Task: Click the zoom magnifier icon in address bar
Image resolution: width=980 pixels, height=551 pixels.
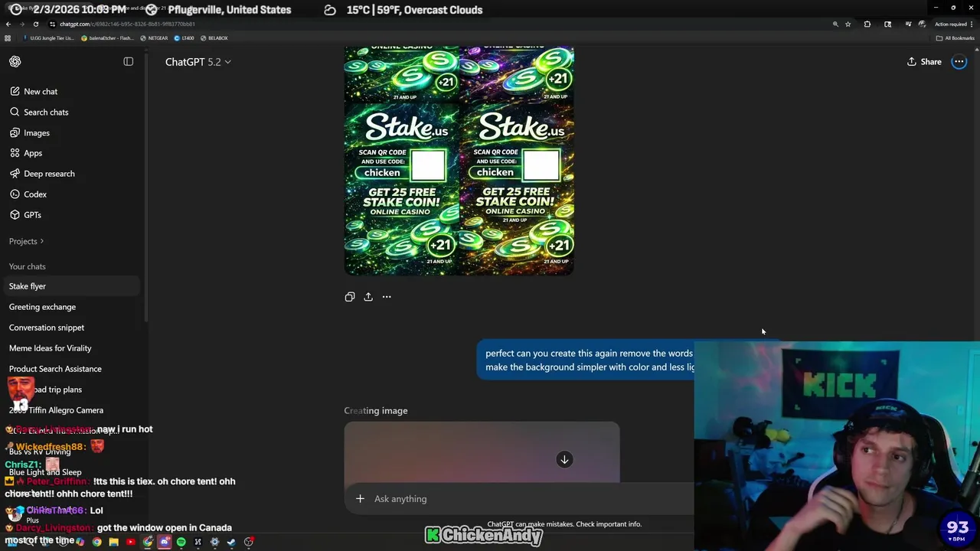Action: pyautogui.click(x=835, y=24)
